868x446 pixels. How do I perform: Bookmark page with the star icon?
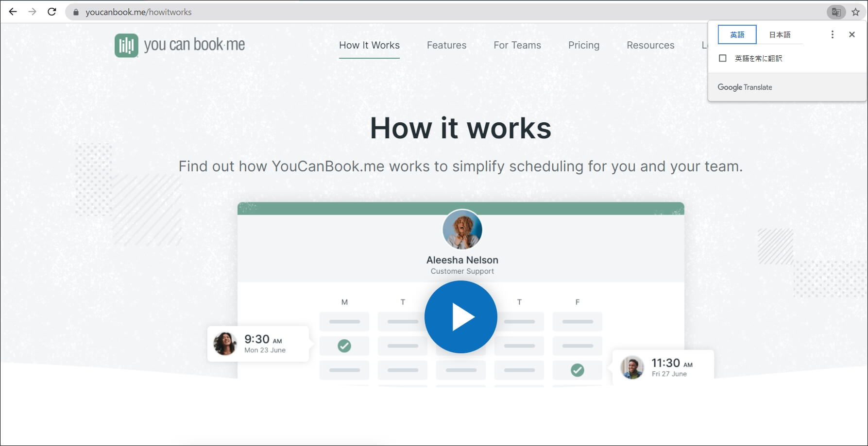[x=855, y=12]
